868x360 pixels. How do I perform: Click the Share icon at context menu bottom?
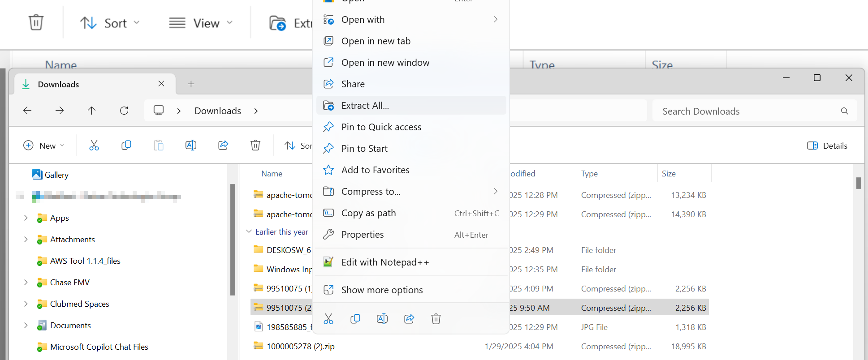409,318
